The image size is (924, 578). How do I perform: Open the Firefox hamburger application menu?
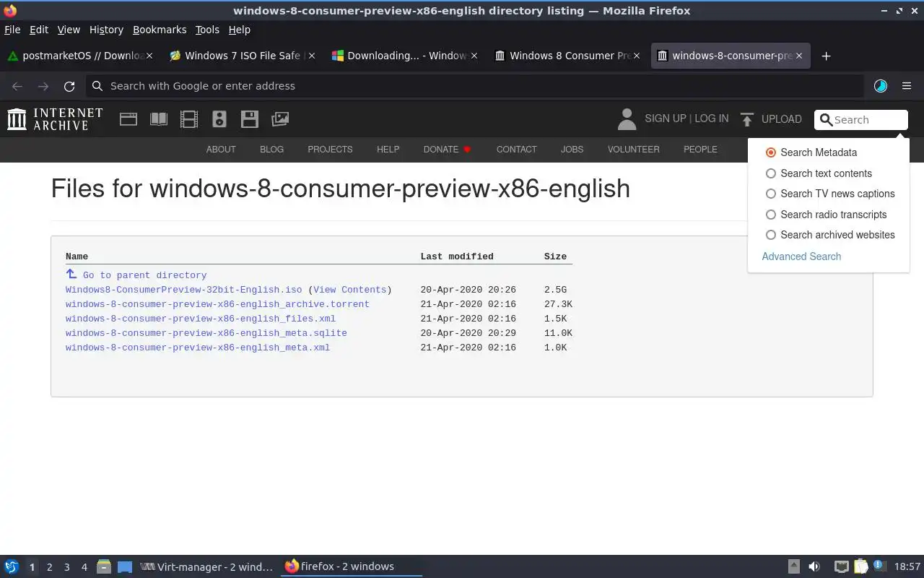pos(907,86)
